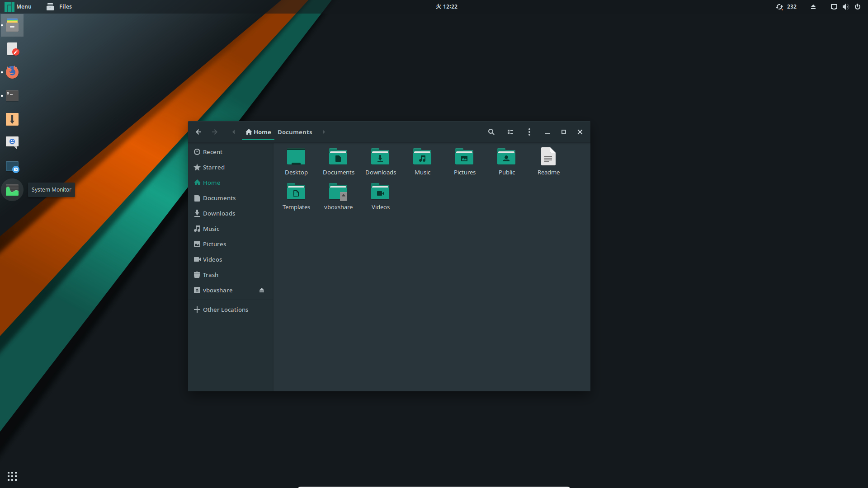Expand Other Locations in sidebar
This screenshot has height=488, width=868.
225,310
